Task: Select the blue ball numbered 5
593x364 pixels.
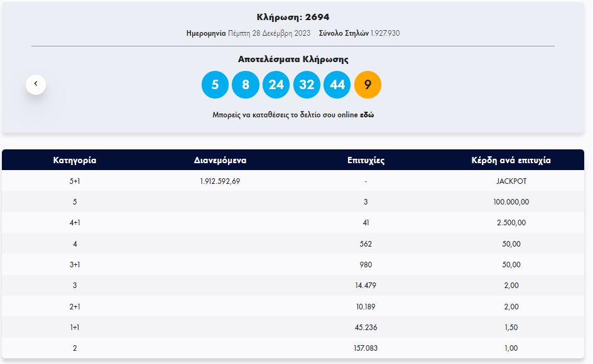Action: pos(215,85)
